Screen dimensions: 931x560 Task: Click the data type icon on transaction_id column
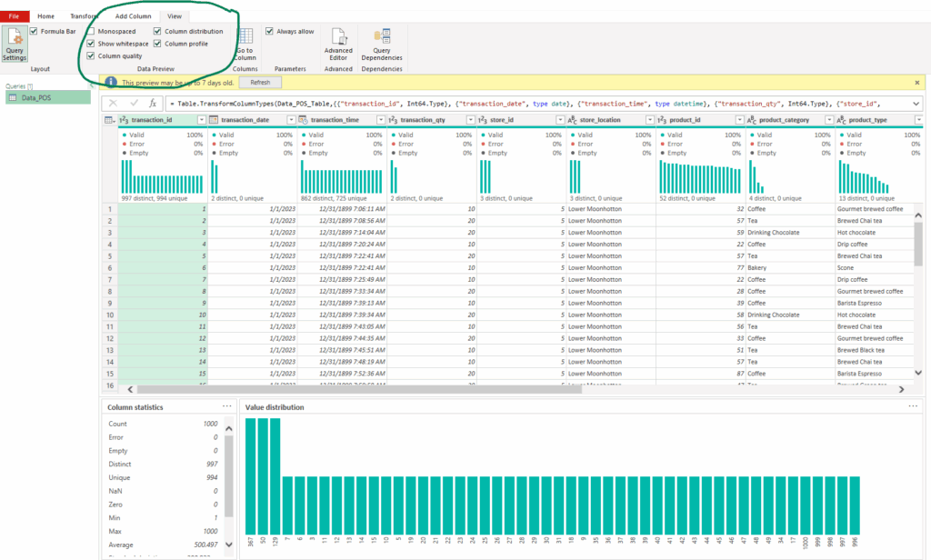[123, 119]
